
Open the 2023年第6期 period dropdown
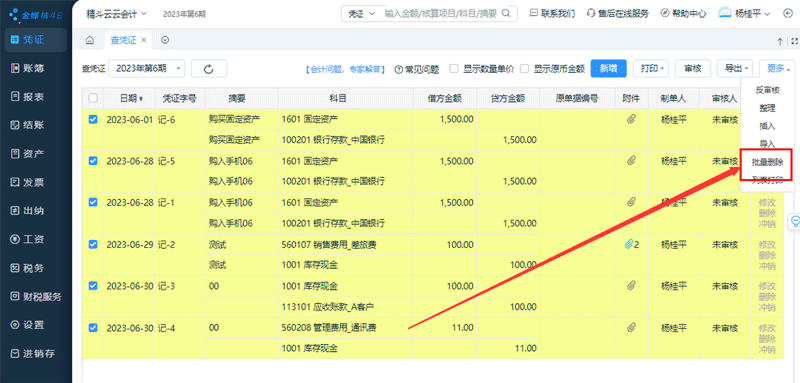click(147, 69)
